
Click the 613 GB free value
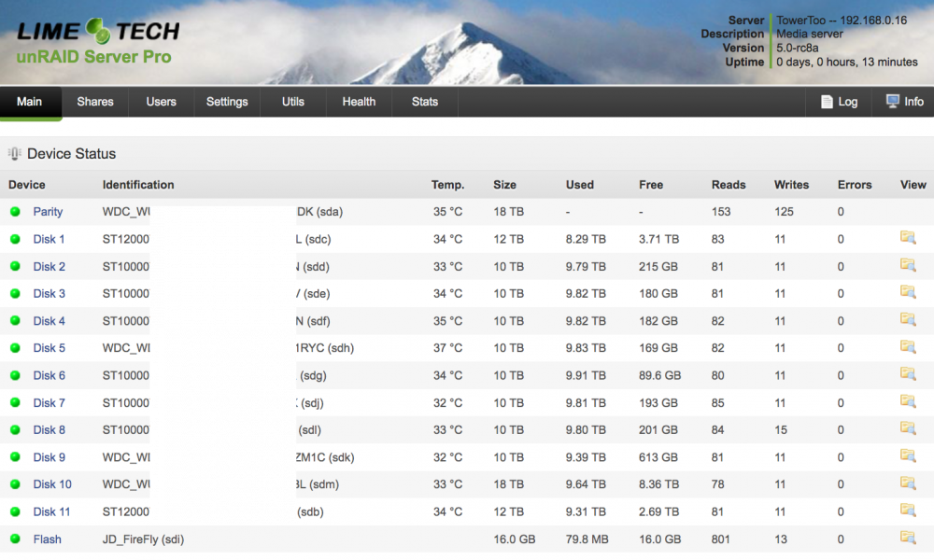pos(658,457)
